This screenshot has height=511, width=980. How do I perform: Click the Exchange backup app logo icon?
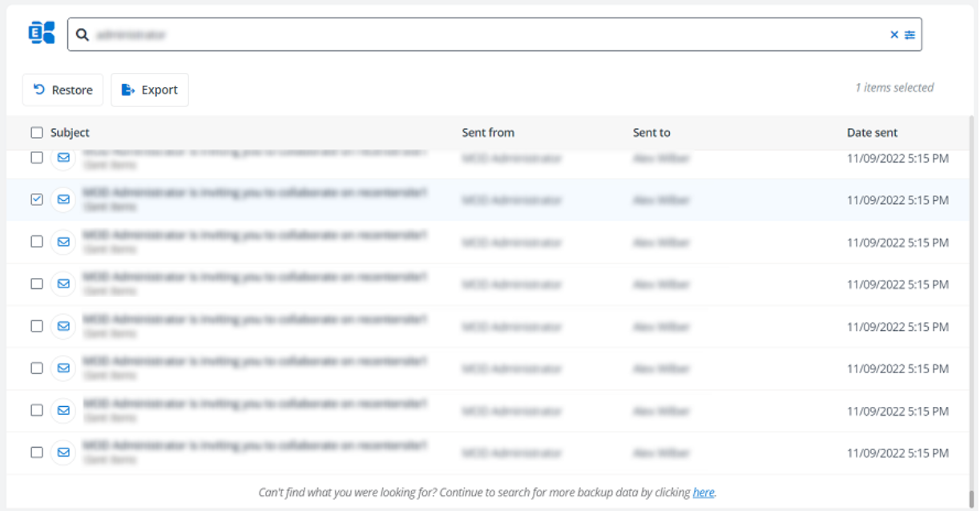(40, 33)
